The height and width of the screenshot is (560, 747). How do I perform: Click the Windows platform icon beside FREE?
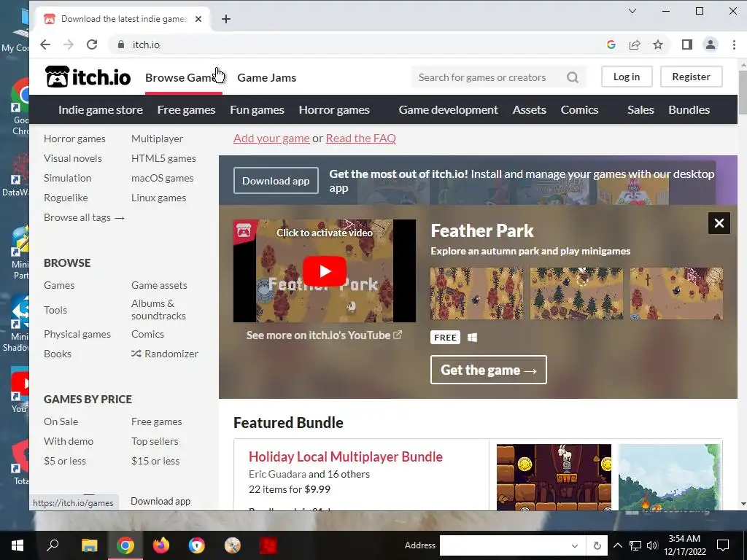(x=472, y=338)
